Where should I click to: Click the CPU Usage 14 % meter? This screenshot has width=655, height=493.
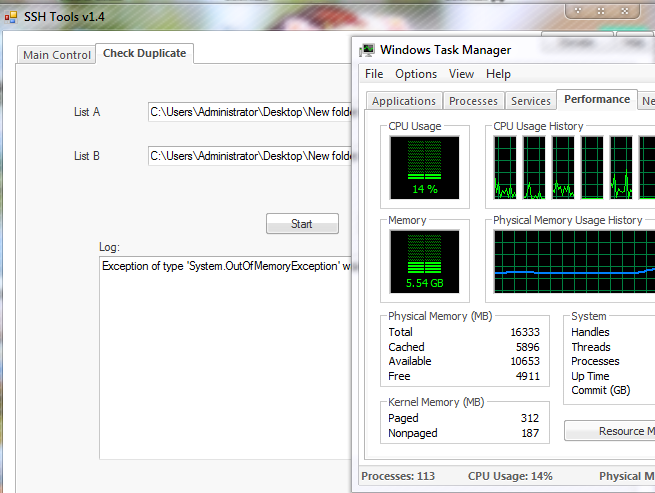click(424, 168)
